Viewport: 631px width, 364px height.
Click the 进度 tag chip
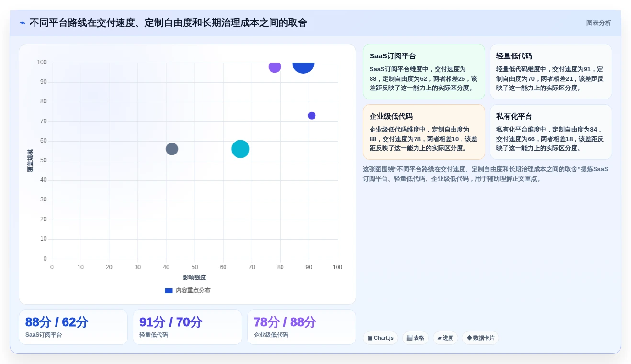pos(445,338)
